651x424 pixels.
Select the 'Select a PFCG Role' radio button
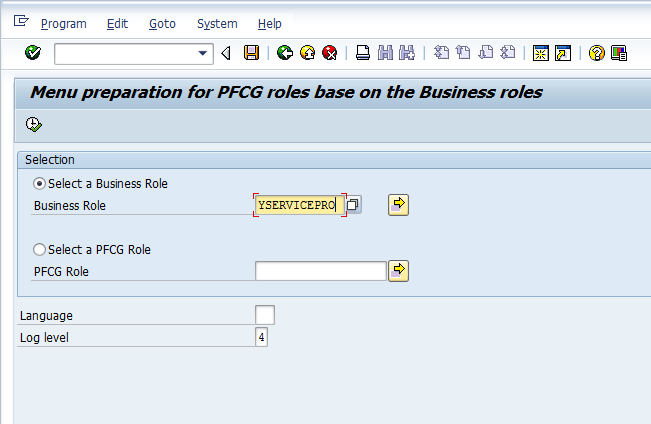39,250
